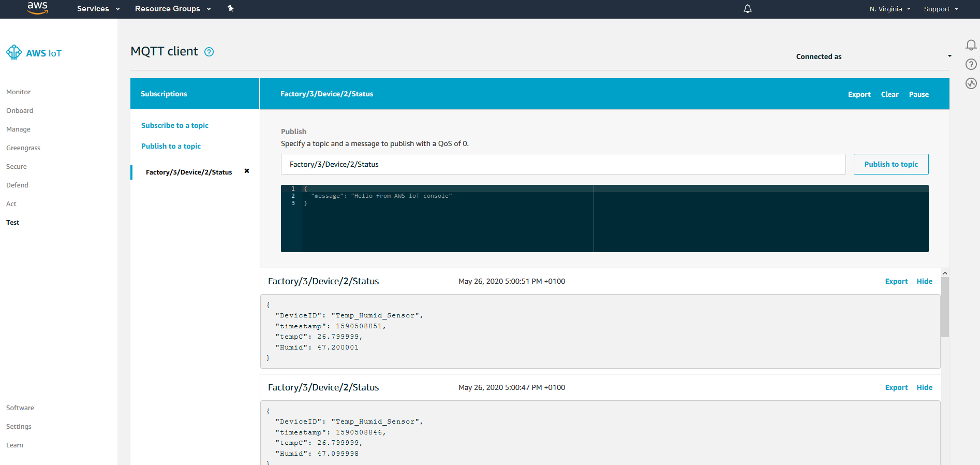Click the Humid 47.099998 value
The width and height of the screenshot is (980, 465).
[338, 454]
